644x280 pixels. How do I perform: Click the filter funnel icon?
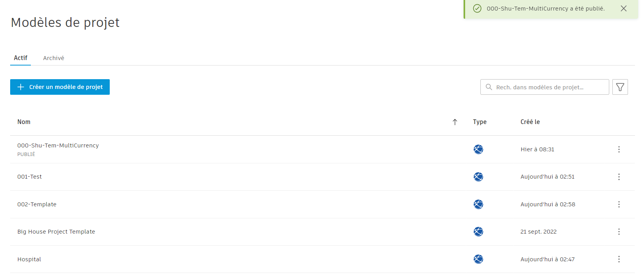(620, 87)
